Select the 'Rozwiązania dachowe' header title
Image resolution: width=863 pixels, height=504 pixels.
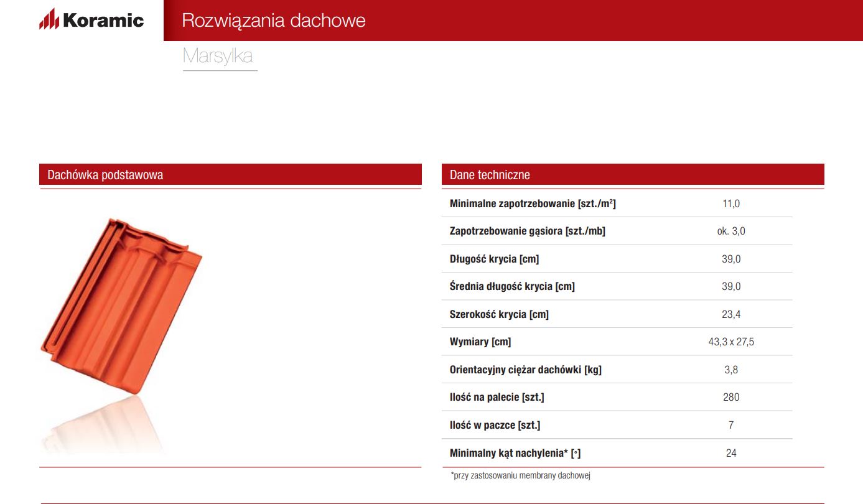(x=274, y=21)
